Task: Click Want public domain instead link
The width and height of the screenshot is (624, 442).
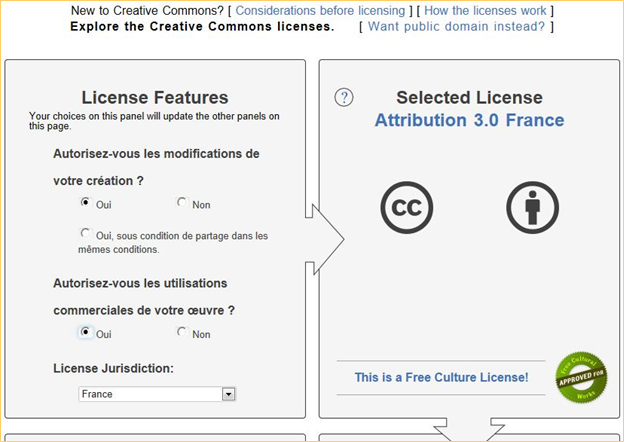Action: (456, 27)
